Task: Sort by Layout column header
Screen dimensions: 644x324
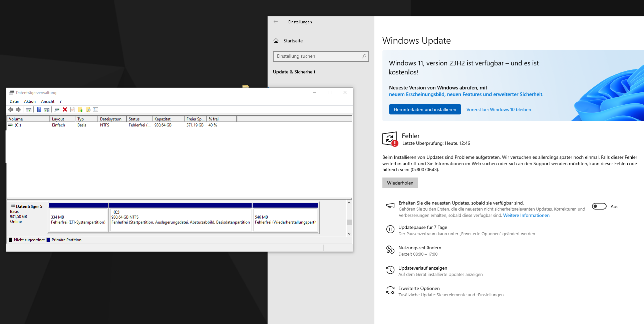Action: click(62, 119)
